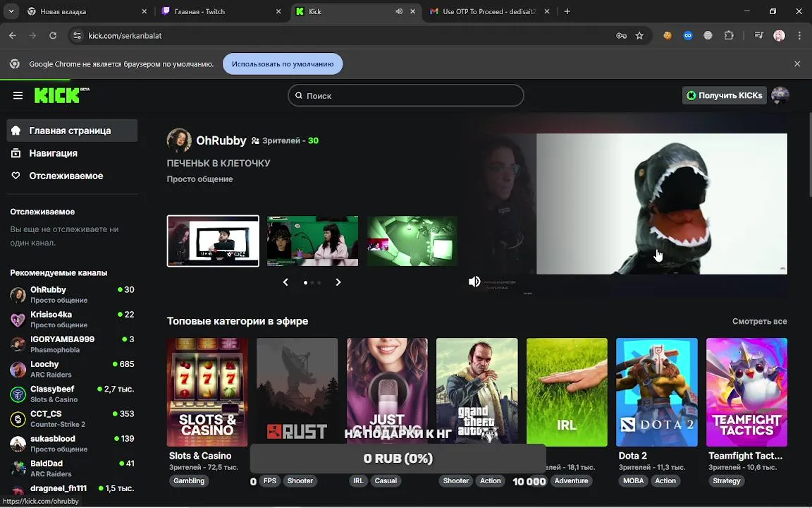This screenshot has width=812, height=508.
Task: Open Навигация in the sidebar
Action: point(72,153)
